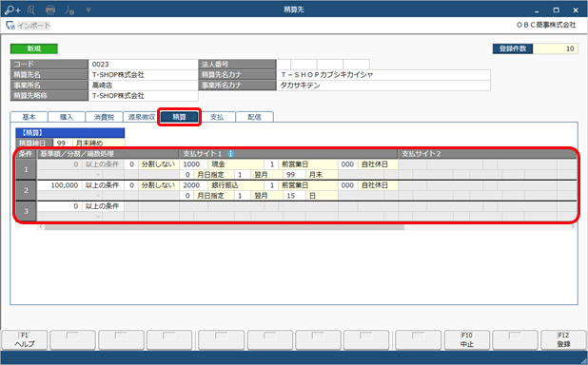Click the F10 中止 button

467,340
